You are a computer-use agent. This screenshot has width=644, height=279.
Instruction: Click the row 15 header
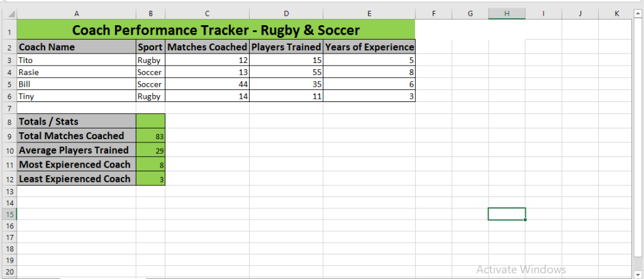point(8,214)
